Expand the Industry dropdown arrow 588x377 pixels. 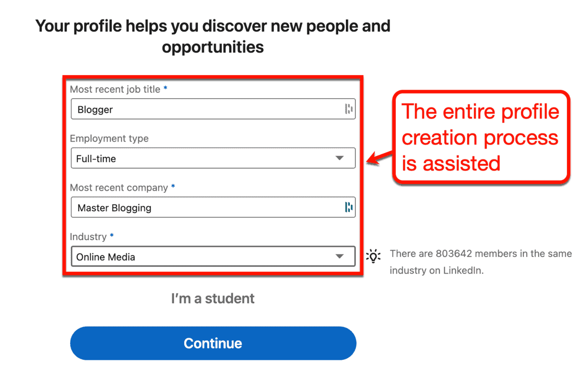click(339, 256)
